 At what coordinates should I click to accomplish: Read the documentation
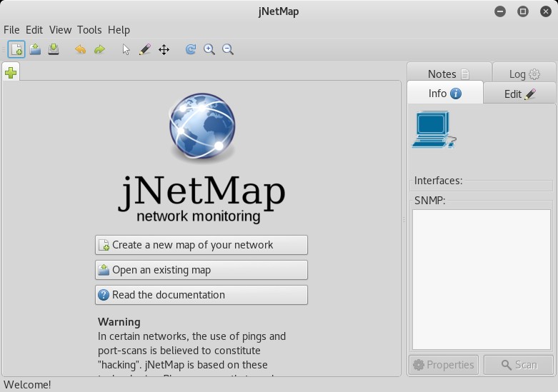tap(201, 295)
